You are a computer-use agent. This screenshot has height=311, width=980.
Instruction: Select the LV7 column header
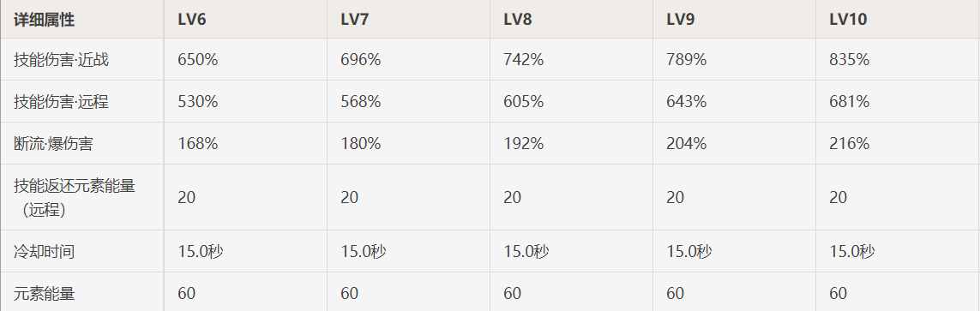355,20
